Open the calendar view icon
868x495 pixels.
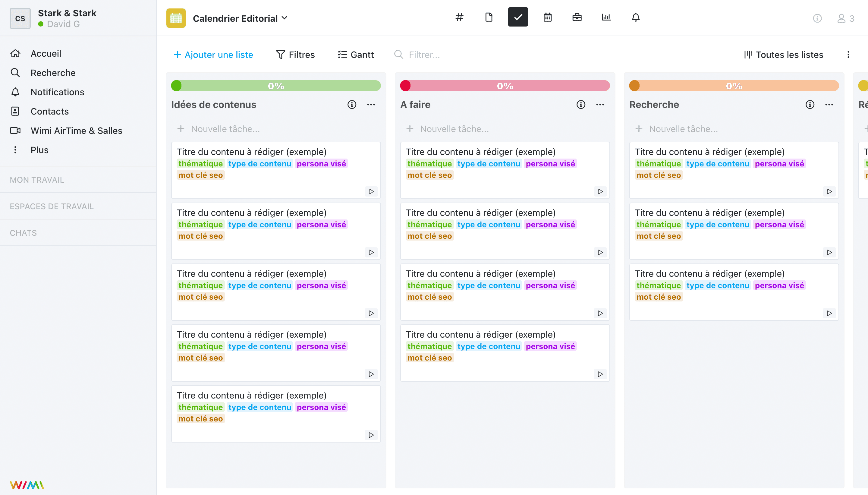(x=547, y=17)
